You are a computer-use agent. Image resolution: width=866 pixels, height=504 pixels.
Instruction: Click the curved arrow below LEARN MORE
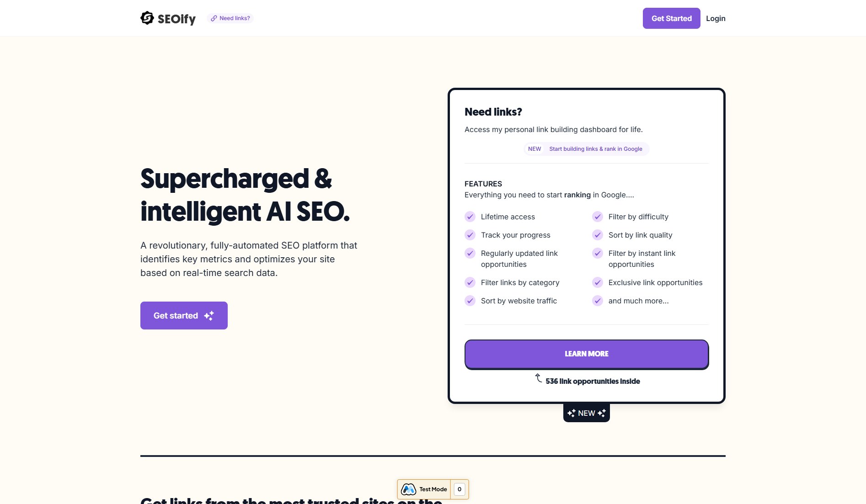[538, 378]
